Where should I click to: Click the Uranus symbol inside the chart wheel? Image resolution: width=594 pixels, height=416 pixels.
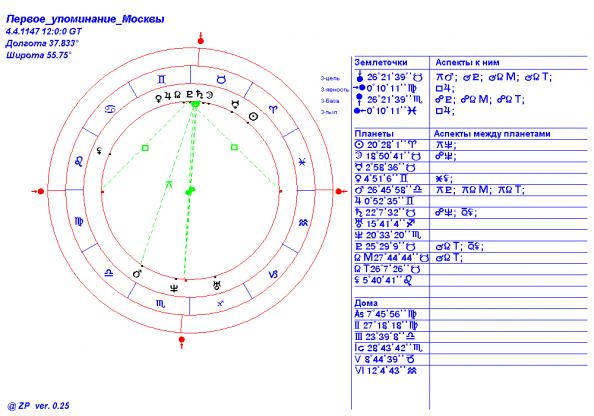pos(217,285)
